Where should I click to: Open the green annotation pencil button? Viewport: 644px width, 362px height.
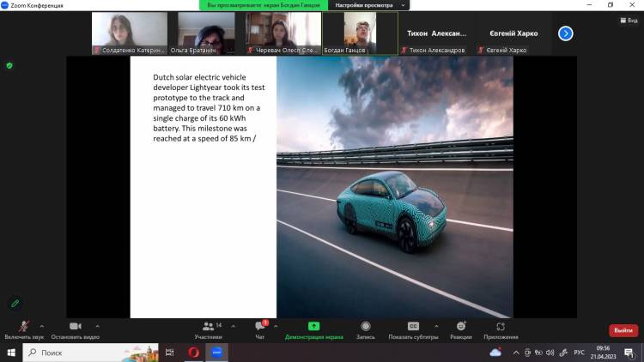point(15,303)
